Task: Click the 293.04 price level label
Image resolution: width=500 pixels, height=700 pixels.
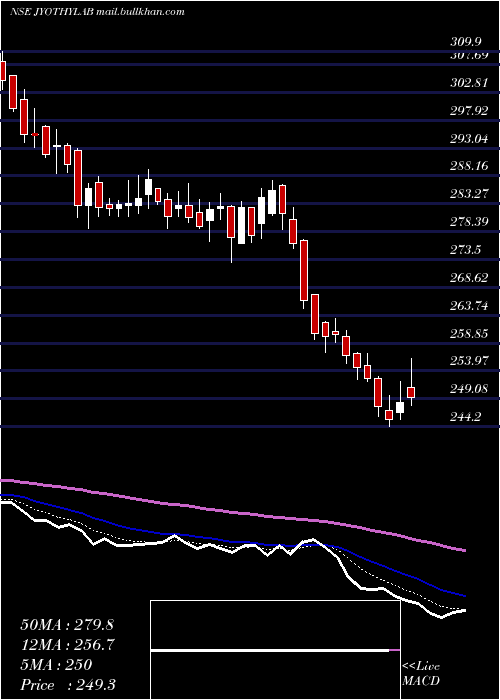Action: [x=469, y=139]
